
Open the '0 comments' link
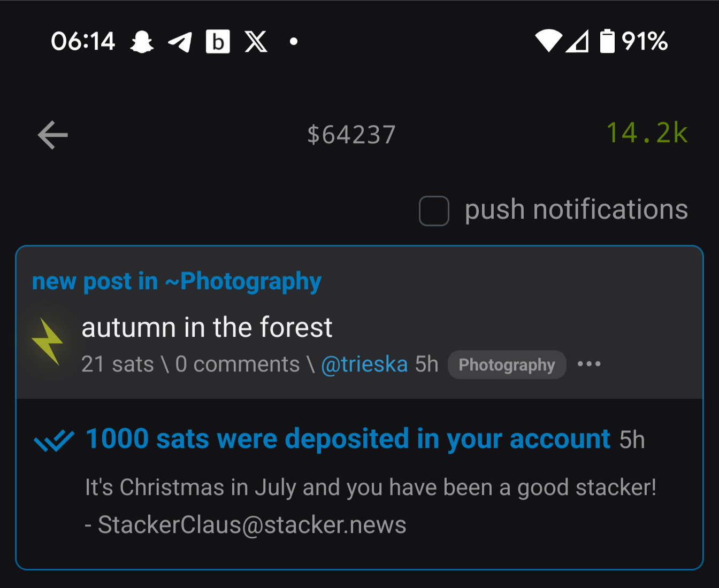[x=238, y=365]
